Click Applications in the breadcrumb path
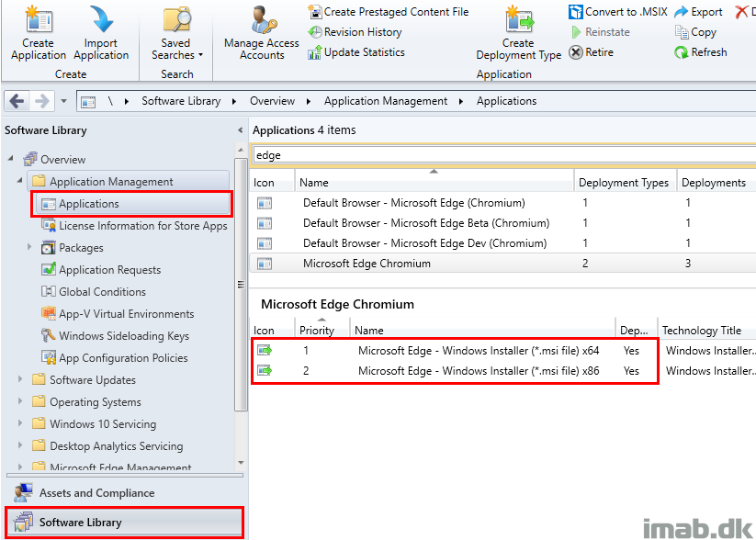Image resolution: width=756 pixels, height=540 pixels. [x=506, y=101]
